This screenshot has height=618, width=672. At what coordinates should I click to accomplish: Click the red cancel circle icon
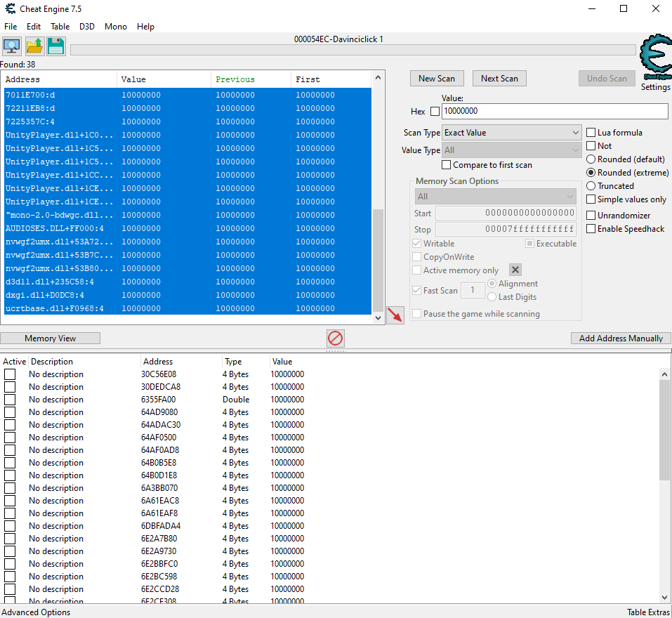coord(335,338)
